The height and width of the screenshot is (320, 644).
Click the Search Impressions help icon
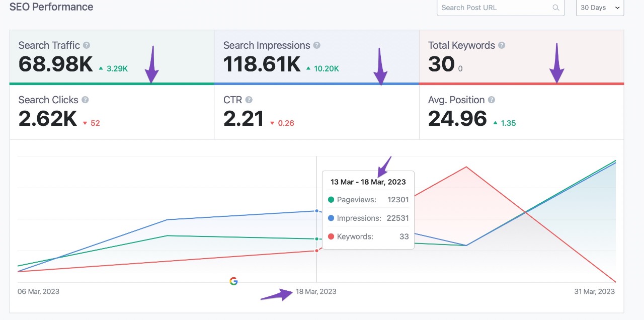(x=316, y=45)
